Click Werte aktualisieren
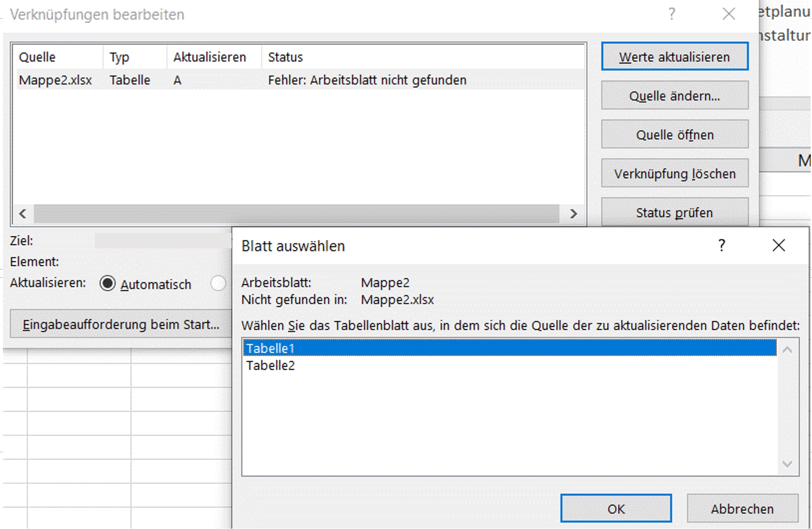Screen dimensions: 812x529 674,56
